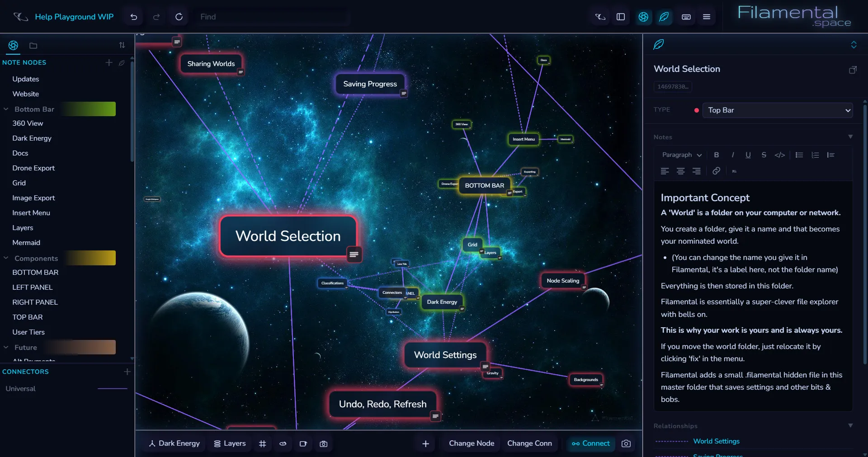Click the undo arrow in the top bar
This screenshot has width=868, height=457.
134,17
